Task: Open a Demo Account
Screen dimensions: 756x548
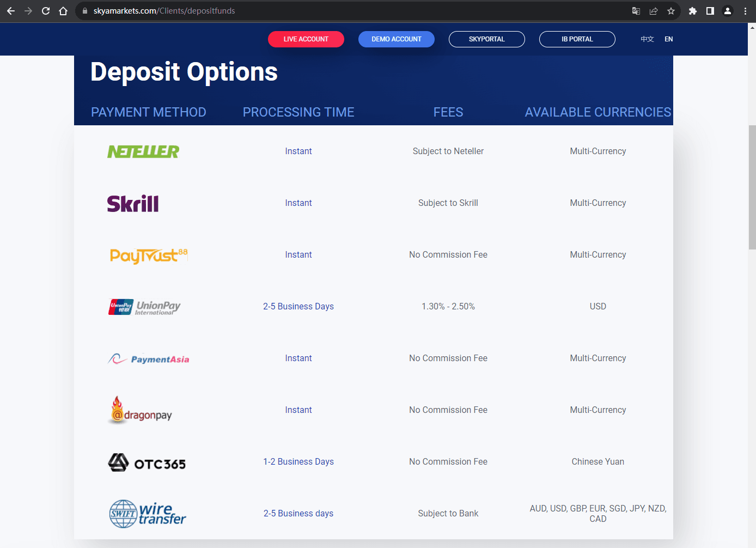Action: (x=397, y=39)
